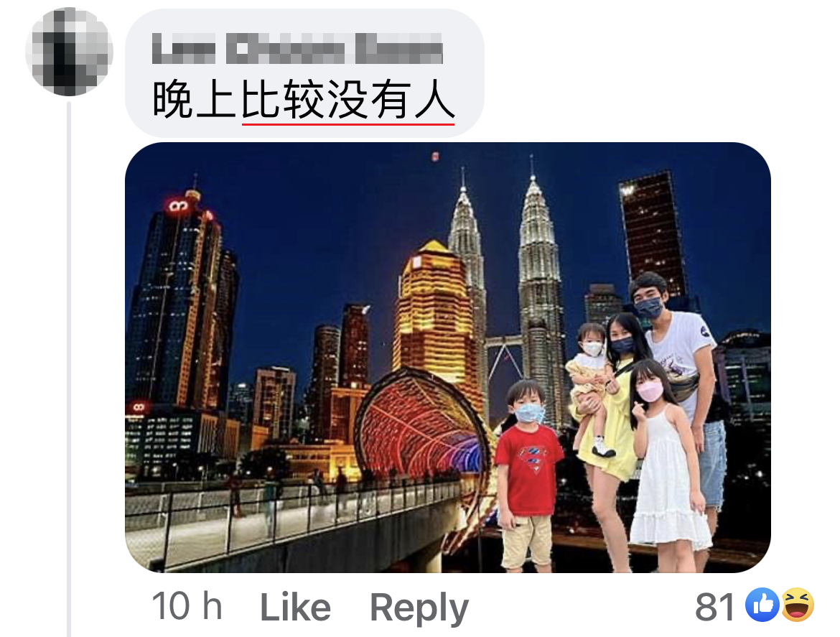
Task: Open the commenter's pixelated profile avatar
Action: pyautogui.click(x=69, y=52)
